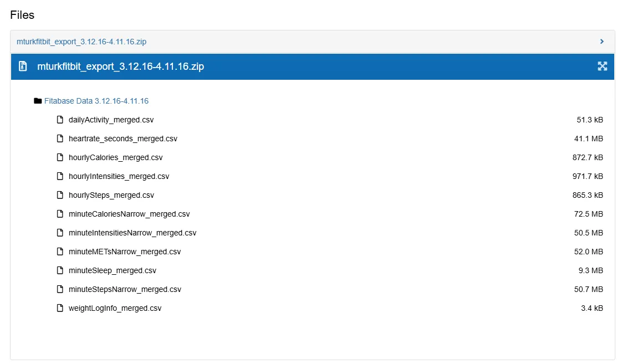This screenshot has height=364, width=622.
Task: Select minuteIntensitiesNarrow_merged.csv file name
Action: click(132, 233)
